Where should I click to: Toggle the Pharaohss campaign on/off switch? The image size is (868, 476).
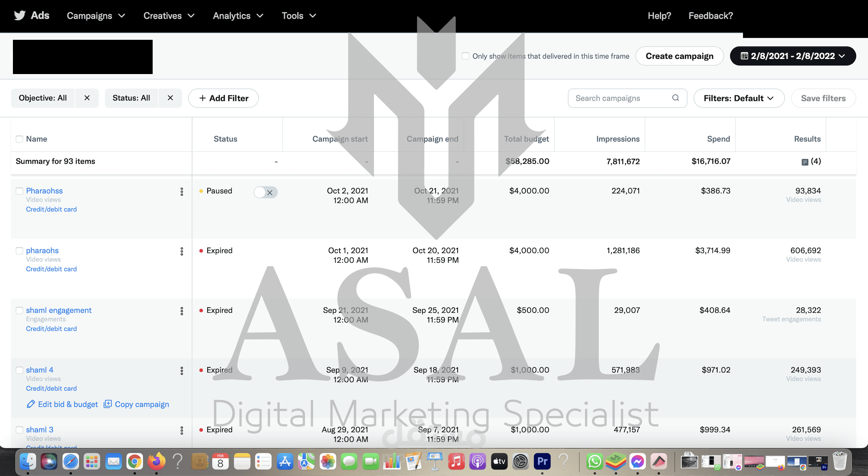point(265,192)
